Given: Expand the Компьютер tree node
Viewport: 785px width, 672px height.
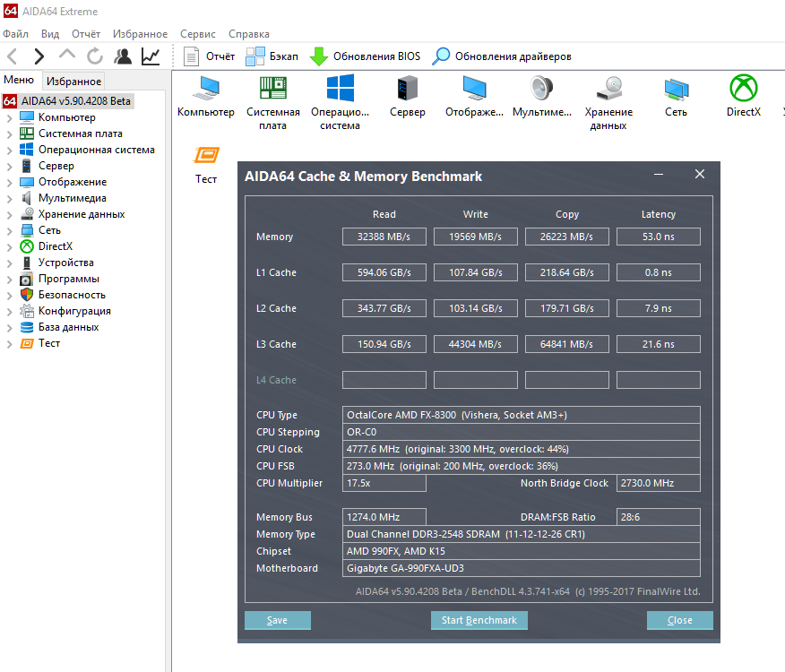Looking at the screenshot, I should [x=10, y=118].
